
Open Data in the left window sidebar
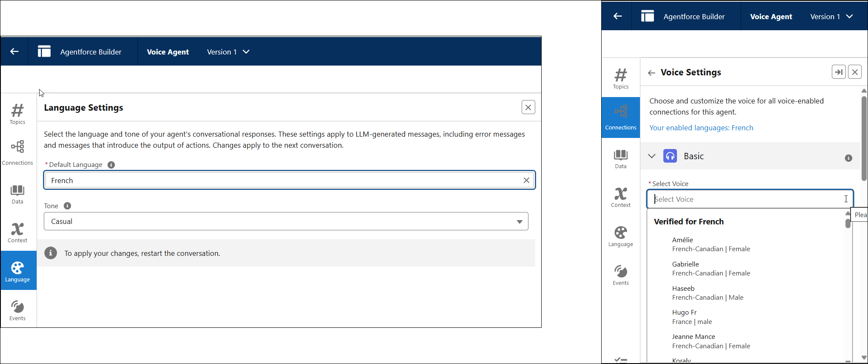pyautogui.click(x=17, y=194)
